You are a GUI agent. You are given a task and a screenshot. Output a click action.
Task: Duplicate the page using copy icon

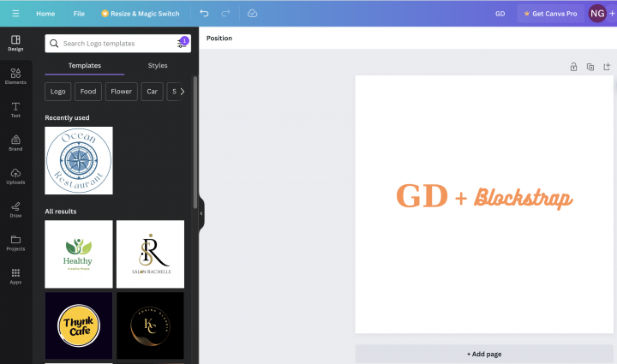tap(590, 67)
